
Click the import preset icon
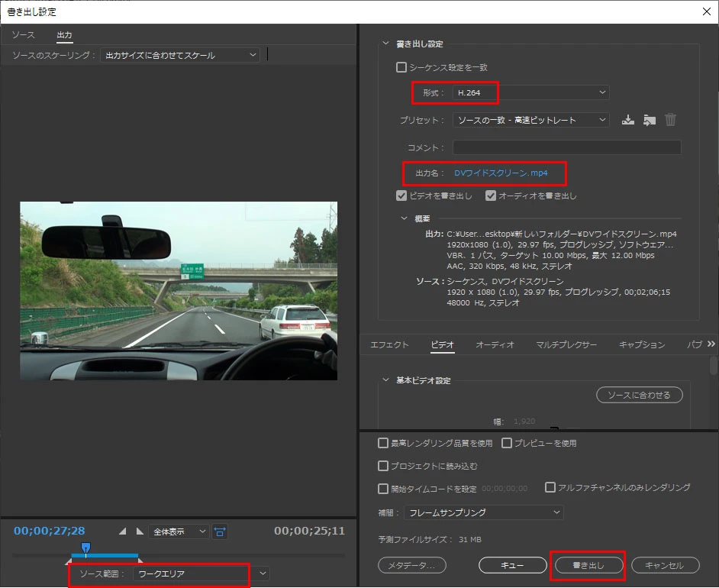[x=650, y=120]
